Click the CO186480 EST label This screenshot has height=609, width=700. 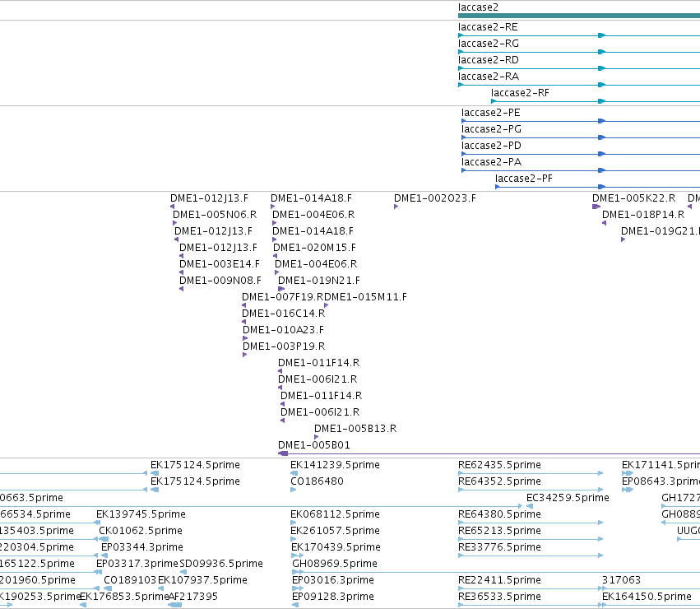point(317,481)
